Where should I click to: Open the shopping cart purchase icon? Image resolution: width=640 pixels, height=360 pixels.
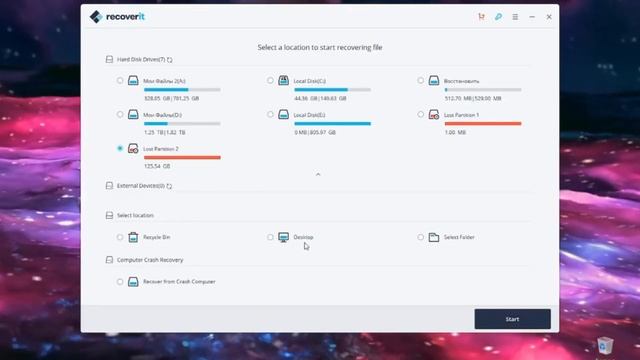[482, 17]
